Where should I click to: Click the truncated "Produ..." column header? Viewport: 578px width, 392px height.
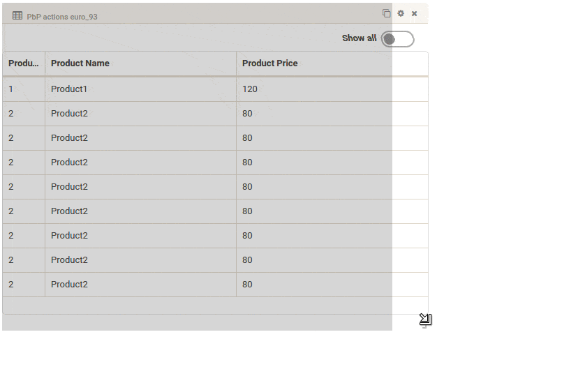point(24,63)
